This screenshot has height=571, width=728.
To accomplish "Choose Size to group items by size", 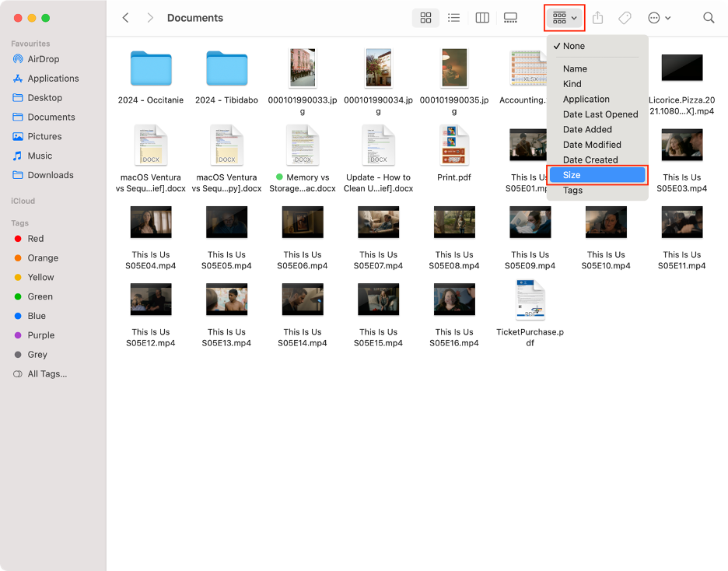I will [x=597, y=174].
